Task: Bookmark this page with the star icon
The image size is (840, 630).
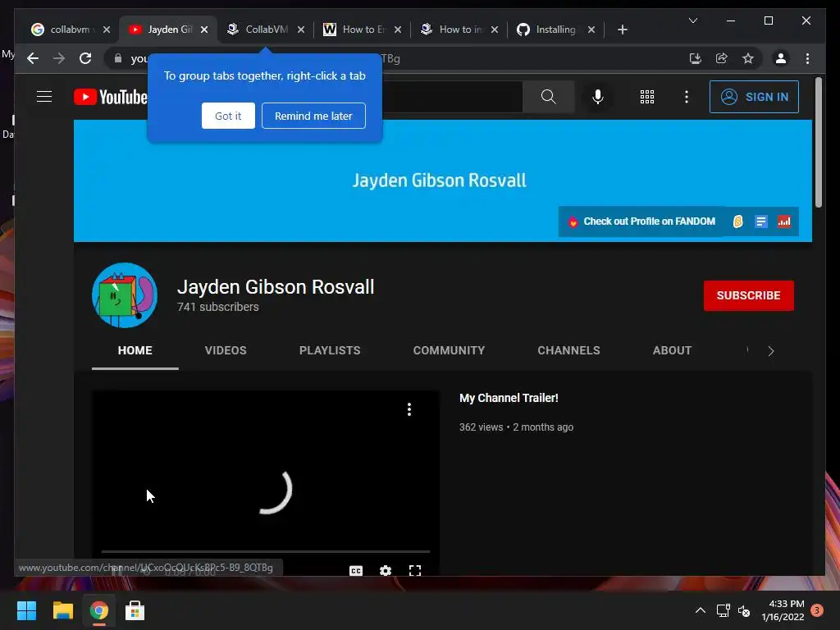Action: point(748,58)
